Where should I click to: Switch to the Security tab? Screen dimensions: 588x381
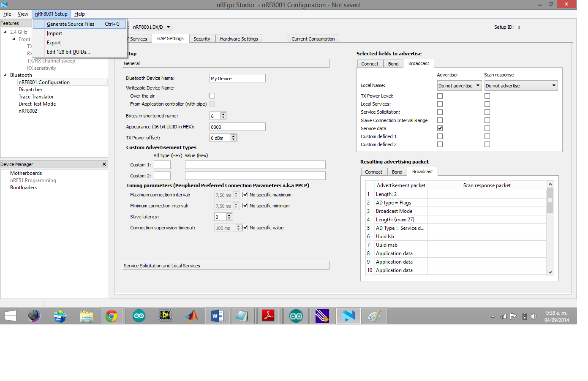tap(202, 39)
